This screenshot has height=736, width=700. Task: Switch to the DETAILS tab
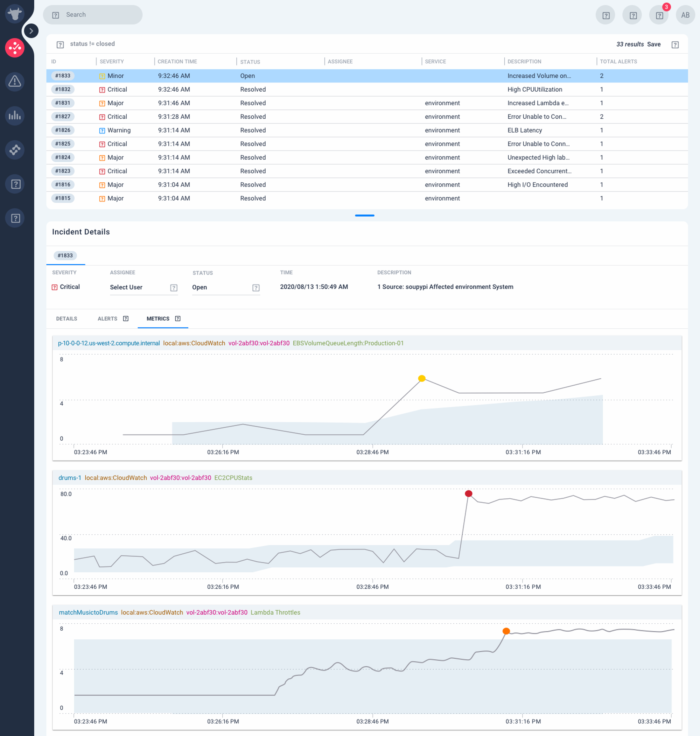click(66, 318)
